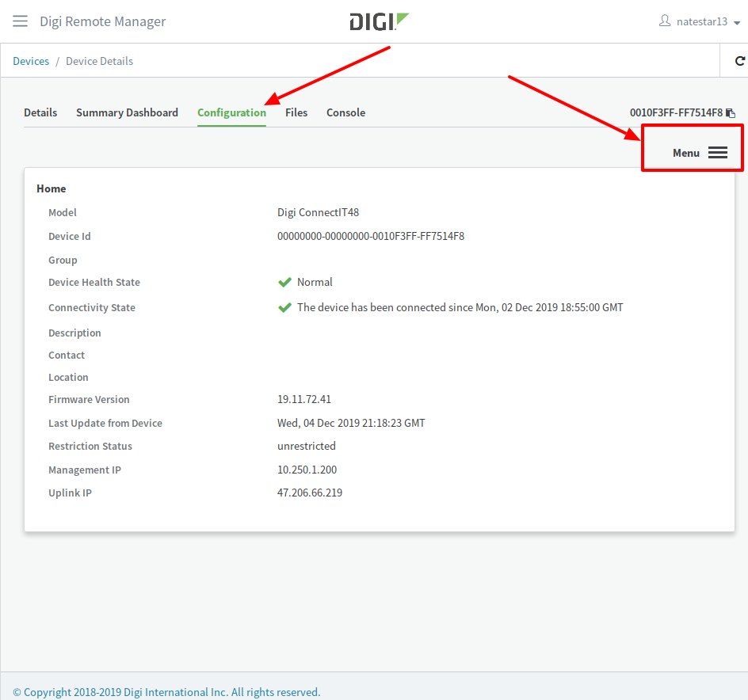Click the DIGI logo
This screenshot has height=700, width=748.
(380, 21)
